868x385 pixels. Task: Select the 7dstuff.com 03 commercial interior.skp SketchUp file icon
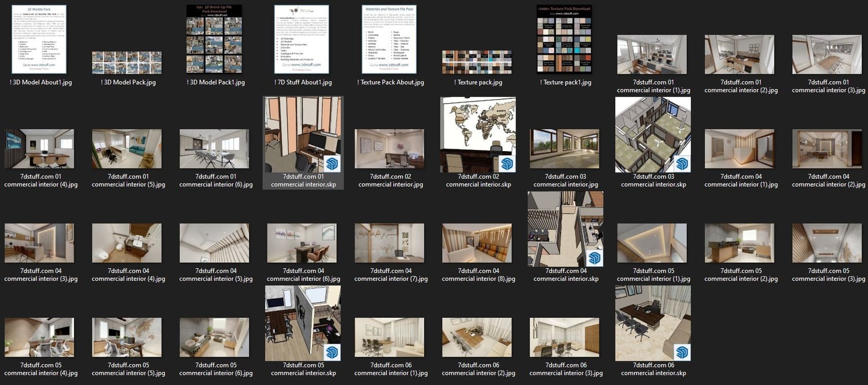653,134
